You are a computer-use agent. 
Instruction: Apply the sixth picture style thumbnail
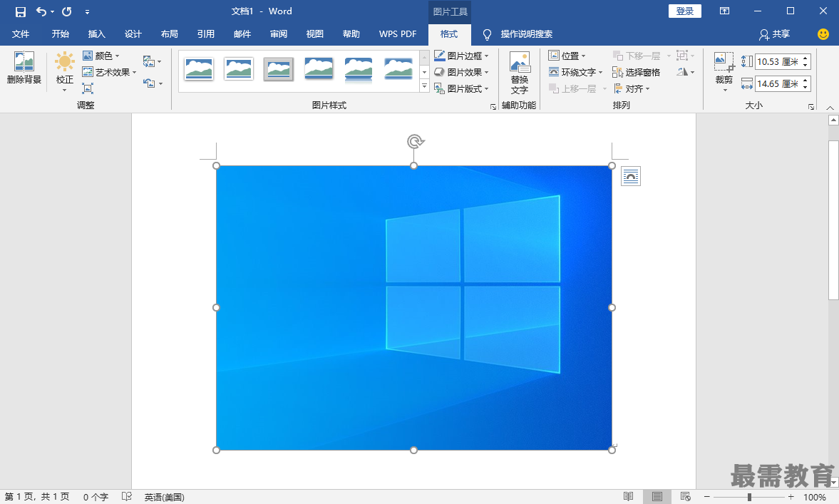coord(398,69)
